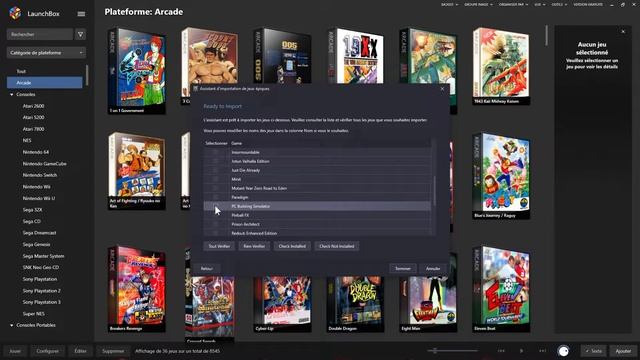
Task: Toggle checkbox for Minit
Action: [x=215, y=179]
